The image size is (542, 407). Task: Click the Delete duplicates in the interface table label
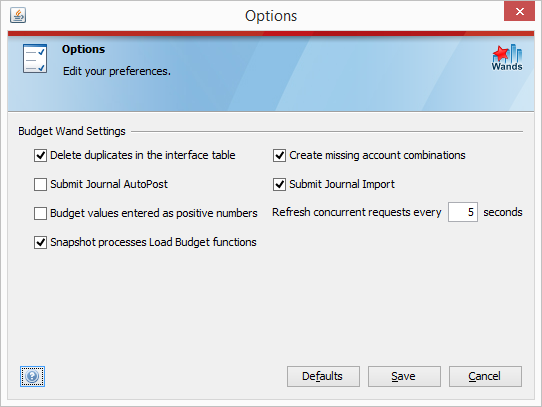point(143,155)
